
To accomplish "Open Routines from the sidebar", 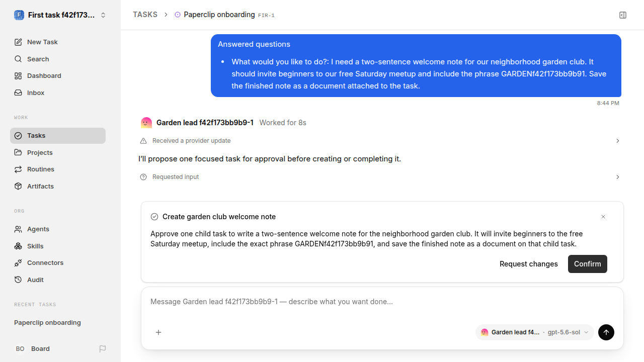I will tap(58, 169).
